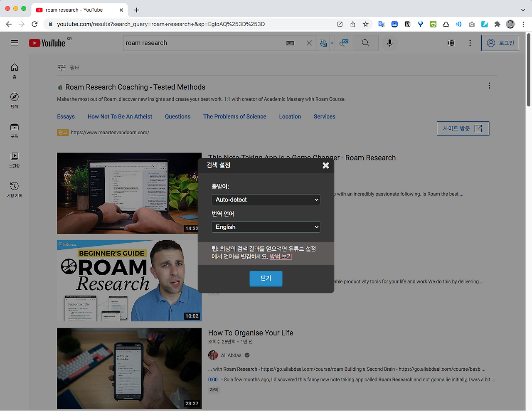Bookmark this page with the star

pos(366,24)
